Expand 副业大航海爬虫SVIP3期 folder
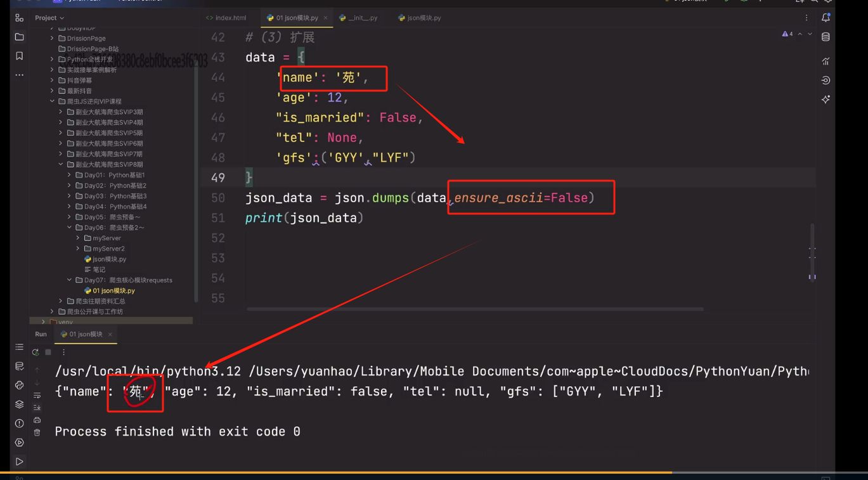Screen dimensions: 868x480 tap(61, 112)
